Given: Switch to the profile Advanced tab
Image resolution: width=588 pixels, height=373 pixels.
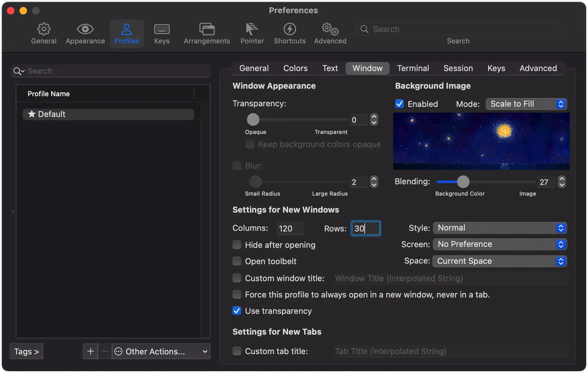Looking at the screenshot, I should 538,68.
